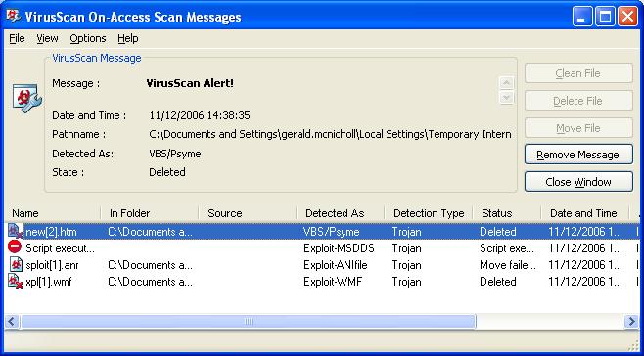The height and width of the screenshot is (356, 644).
Task: Click the deleted file icon beside xpl[1].wmf
Action: [x=16, y=282]
